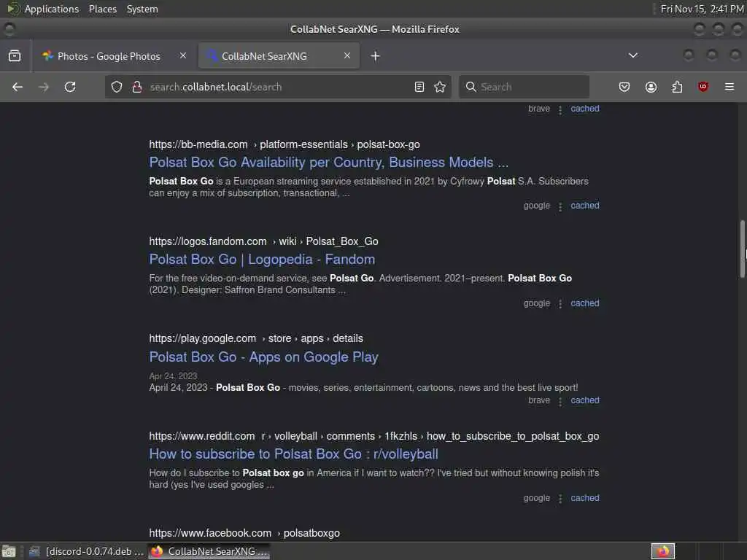
Task: Click the https://logos.fandom.com result URL
Action: (x=263, y=241)
